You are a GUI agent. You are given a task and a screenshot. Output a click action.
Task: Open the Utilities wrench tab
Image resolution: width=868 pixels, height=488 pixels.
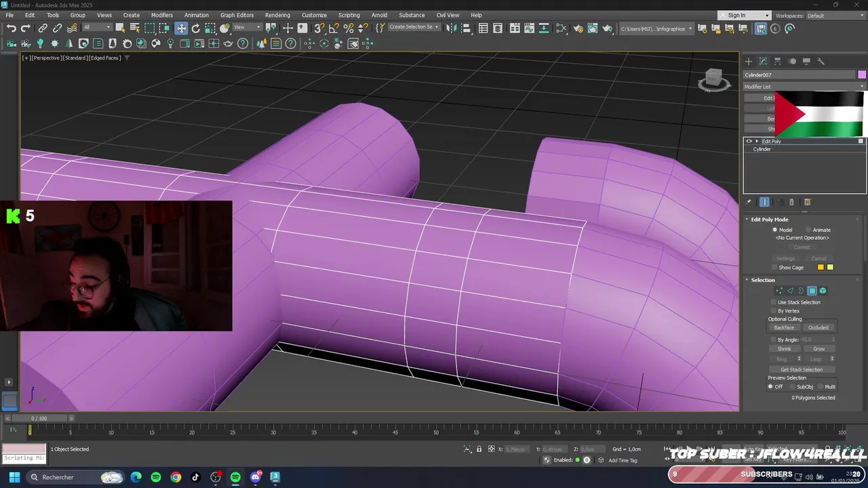point(821,61)
